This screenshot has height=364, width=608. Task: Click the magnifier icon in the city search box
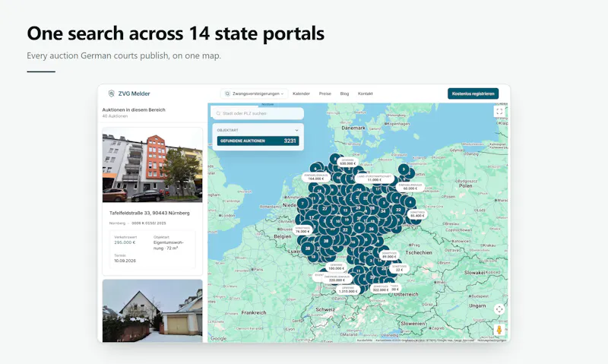point(218,113)
